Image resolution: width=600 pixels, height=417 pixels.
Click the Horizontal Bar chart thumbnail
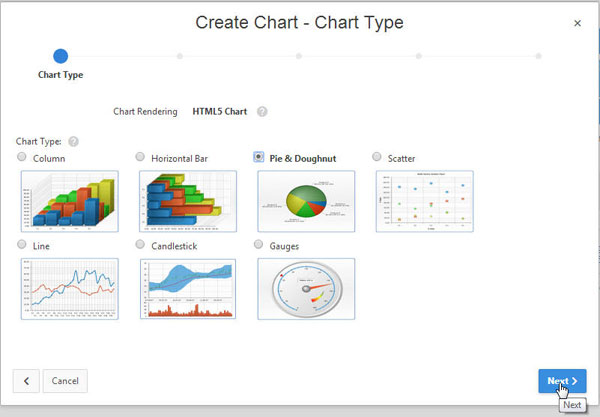pos(188,201)
